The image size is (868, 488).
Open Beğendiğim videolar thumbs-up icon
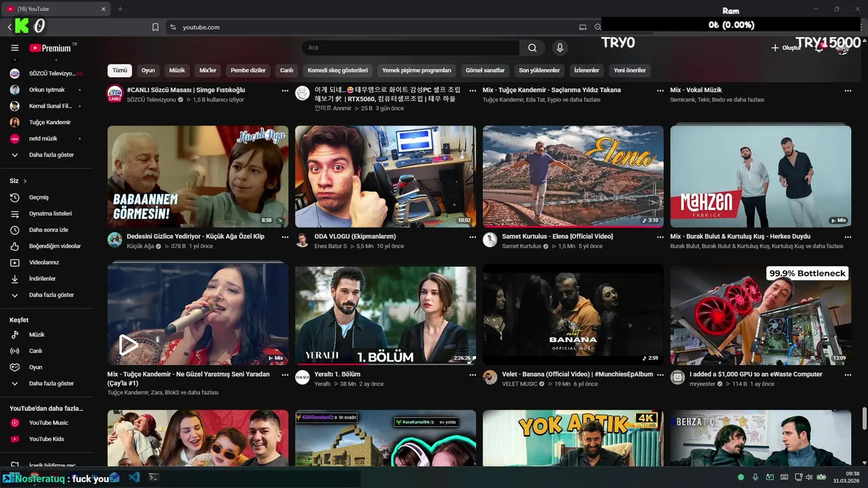pos(14,246)
